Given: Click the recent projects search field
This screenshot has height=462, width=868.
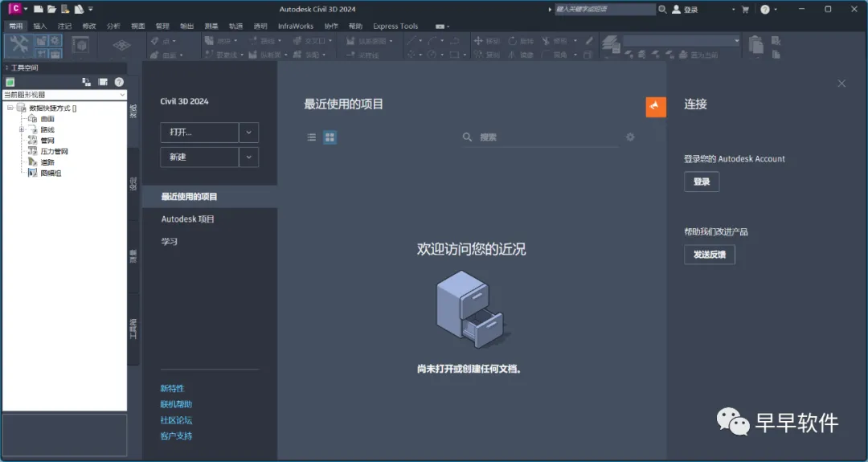Looking at the screenshot, I should 540,137.
